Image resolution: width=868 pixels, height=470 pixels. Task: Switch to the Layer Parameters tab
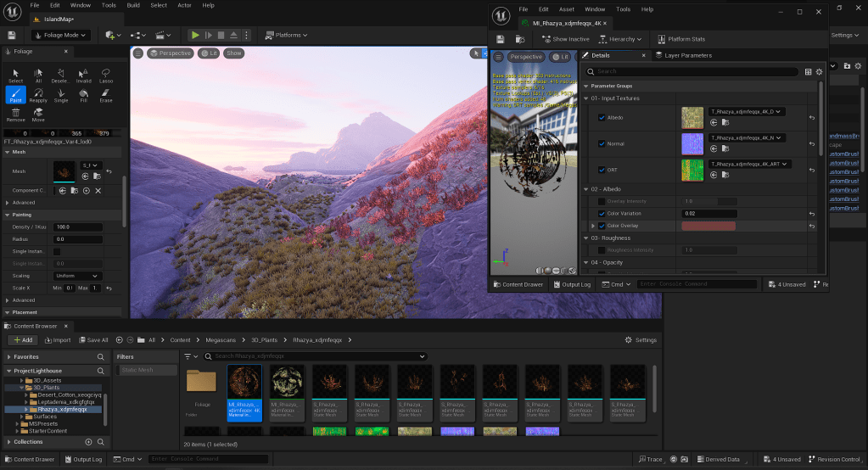click(x=686, y=55)
